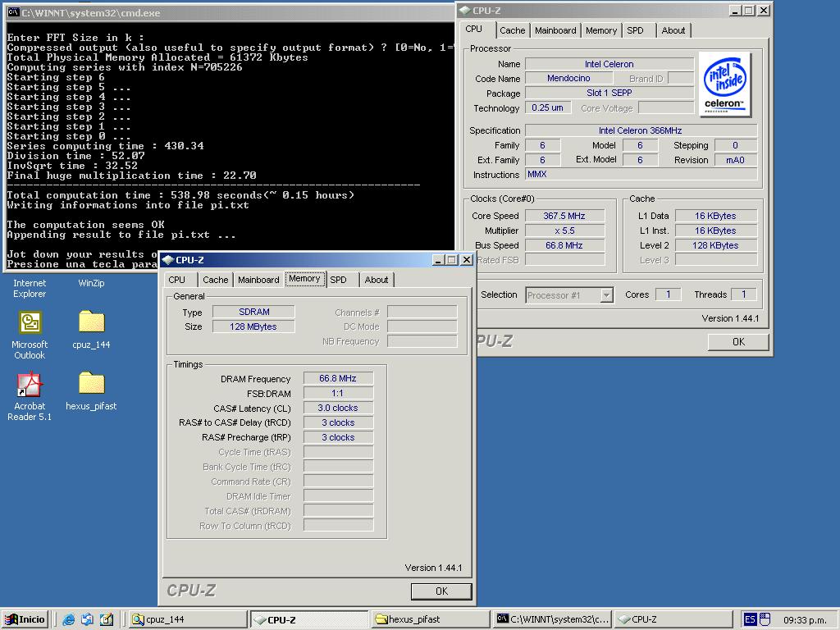Click the Level 2 128 KBytes field
The image size is (840, 630).
tap(715, 245)
